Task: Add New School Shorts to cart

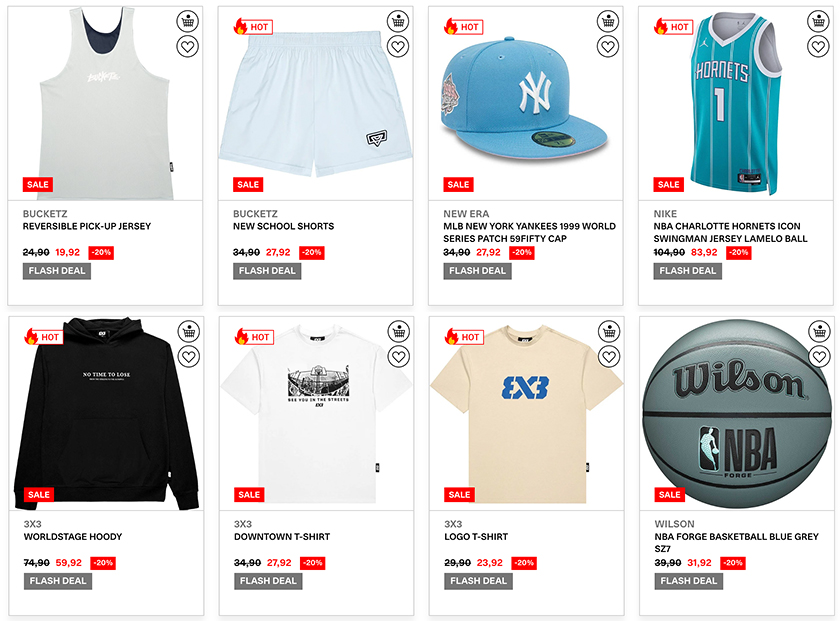Action: [398, 22]
